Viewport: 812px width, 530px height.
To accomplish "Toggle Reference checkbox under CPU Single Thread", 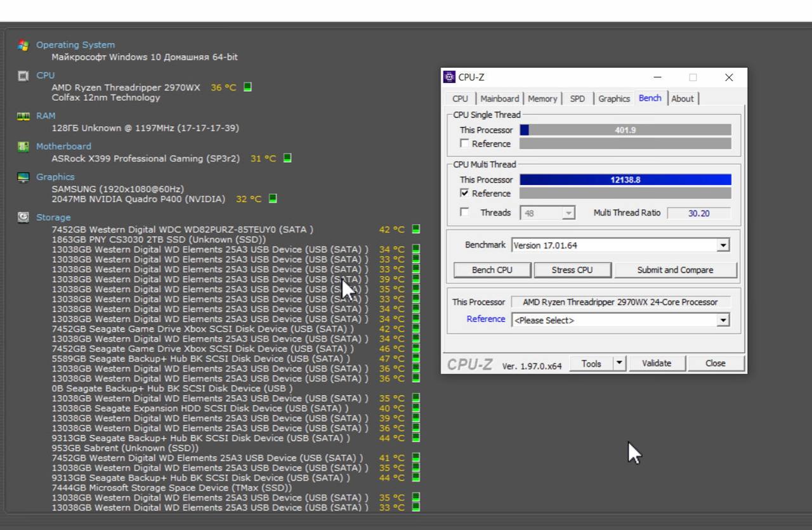I will click(x=464, y=143).
